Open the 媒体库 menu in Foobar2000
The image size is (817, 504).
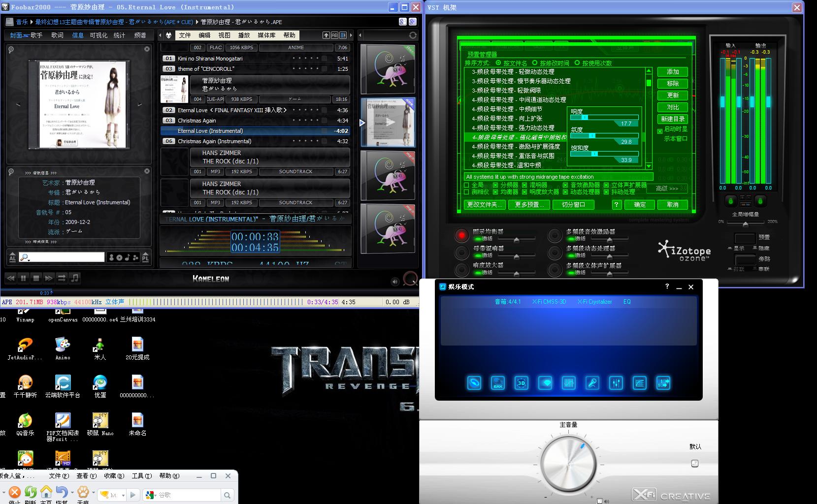point(266,35)
